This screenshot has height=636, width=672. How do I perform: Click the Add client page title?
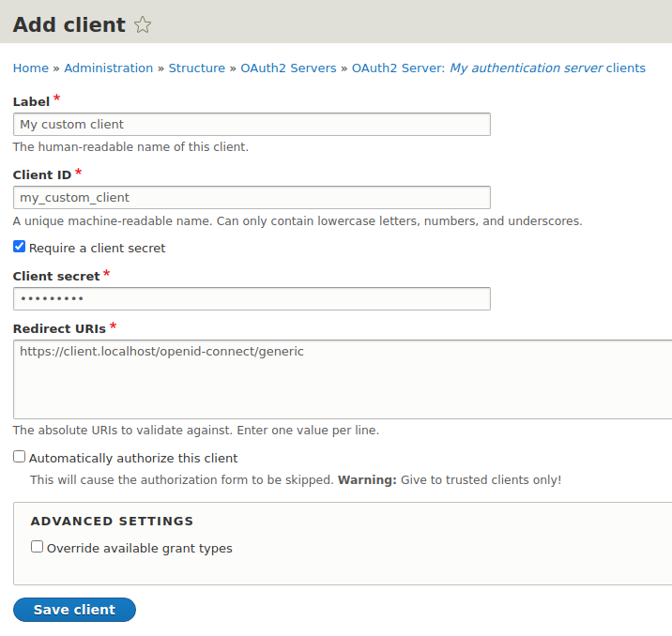tap(69, 24)
